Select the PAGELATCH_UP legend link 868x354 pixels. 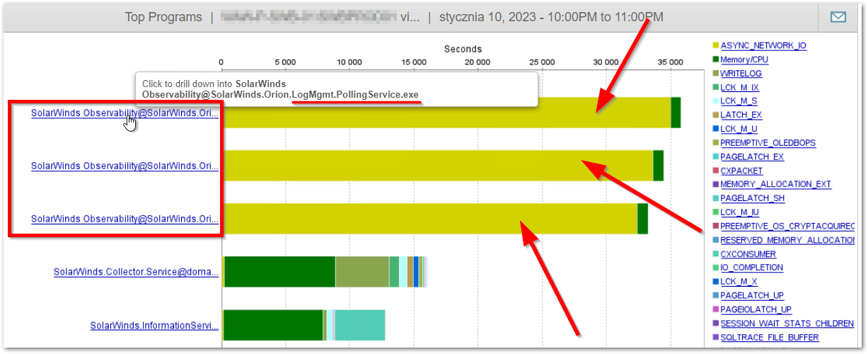tap(752, 295)
